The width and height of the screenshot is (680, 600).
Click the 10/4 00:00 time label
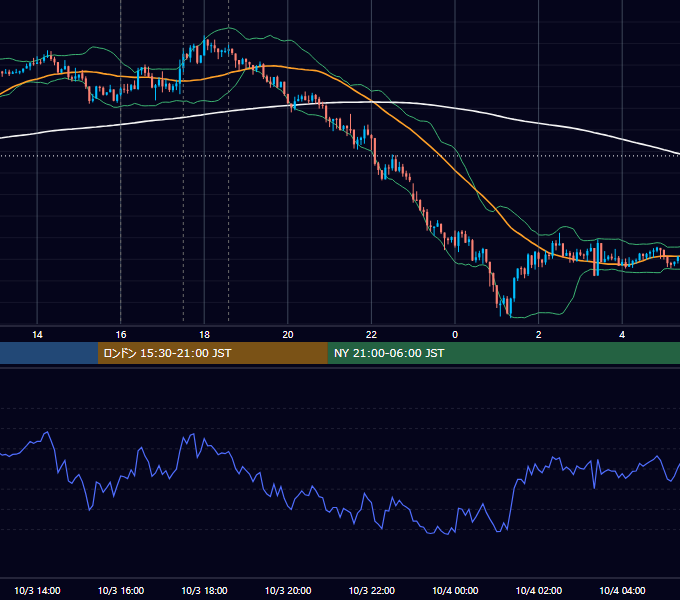[x=455, y=590]
